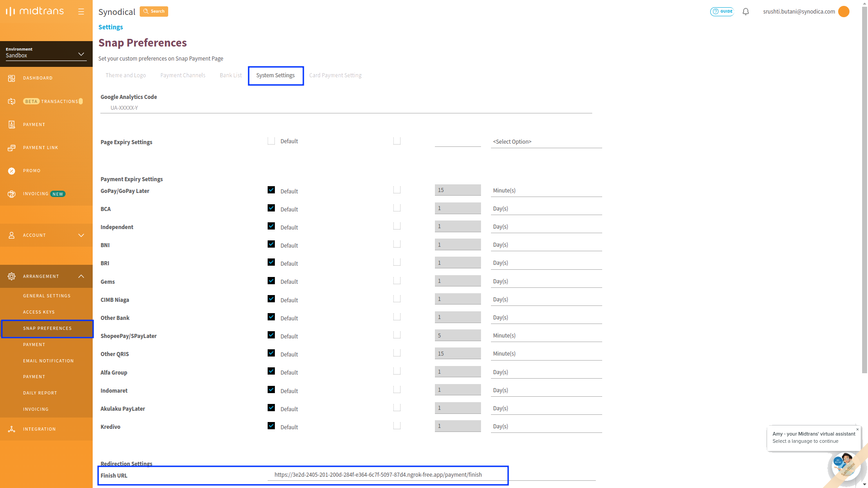Click the Account person icon

(12, 235)
